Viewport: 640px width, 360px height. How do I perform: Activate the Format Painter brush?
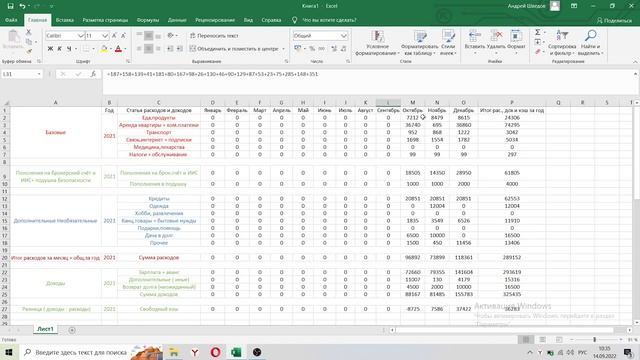pos(29,51)
